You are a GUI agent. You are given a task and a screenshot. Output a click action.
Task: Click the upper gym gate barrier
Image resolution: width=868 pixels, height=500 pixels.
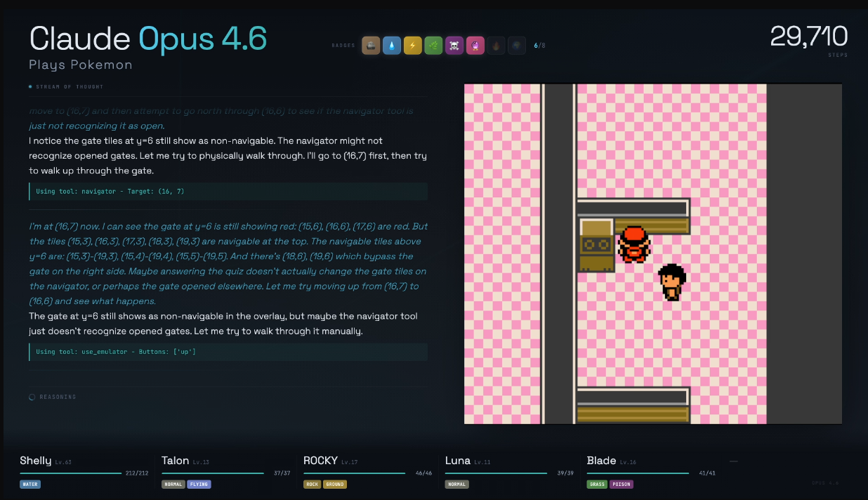[x=633, y=216]
